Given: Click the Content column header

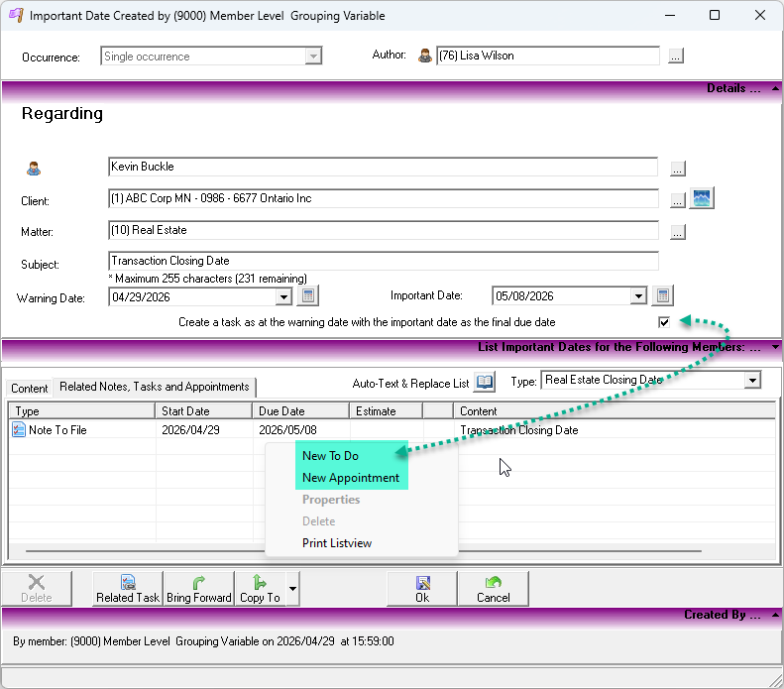Looking at the screenshot, I should click(x=615, y=411).
